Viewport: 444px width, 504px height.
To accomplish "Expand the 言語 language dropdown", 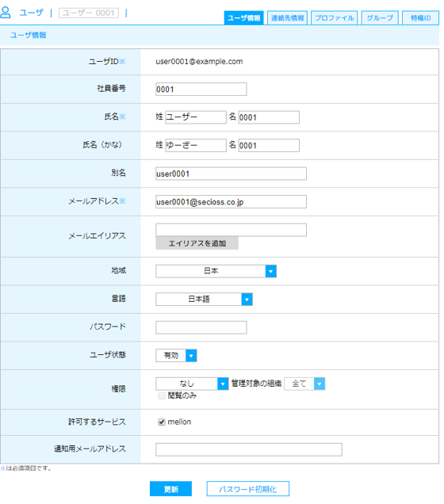I will coord(247,300).
